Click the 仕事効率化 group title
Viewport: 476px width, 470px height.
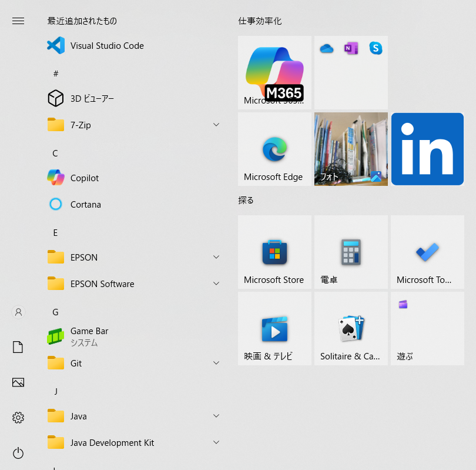pyautogui.click(x=260, y=21)
